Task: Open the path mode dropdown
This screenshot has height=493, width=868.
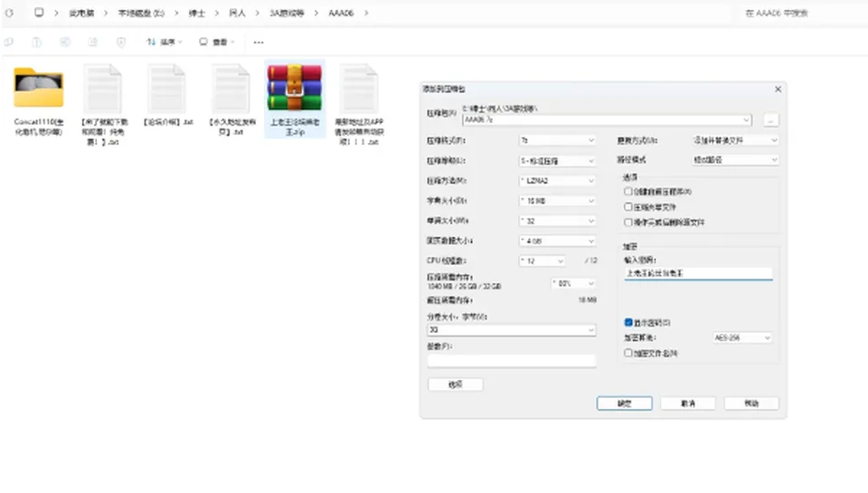Action: pos(736,159)
